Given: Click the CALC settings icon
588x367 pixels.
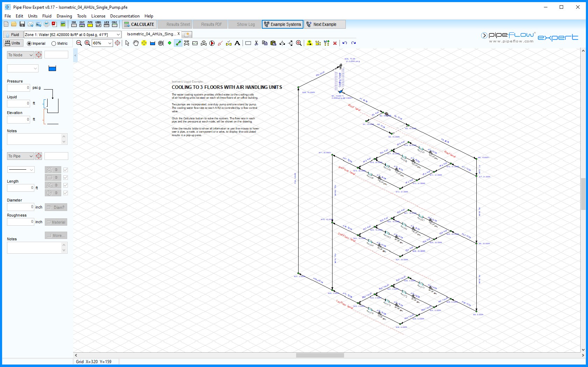Looking at the screenshot, I should [x=114, y=24].
